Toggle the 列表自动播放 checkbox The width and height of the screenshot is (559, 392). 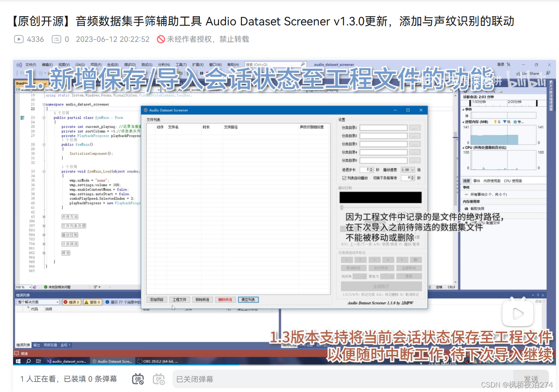click(344, 178)
